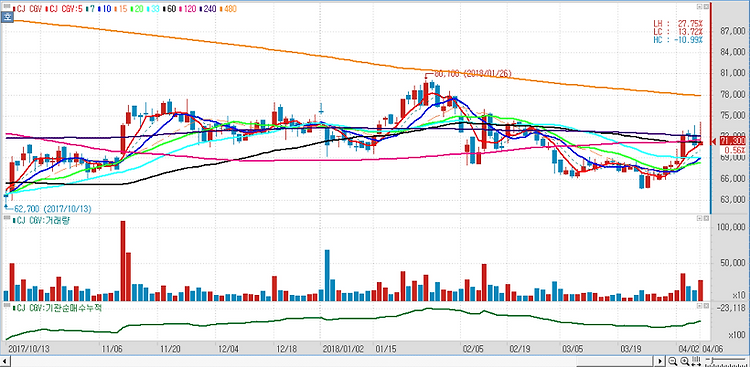
Task: Expand the 거래량 volume pane
Action: [699, 218]
